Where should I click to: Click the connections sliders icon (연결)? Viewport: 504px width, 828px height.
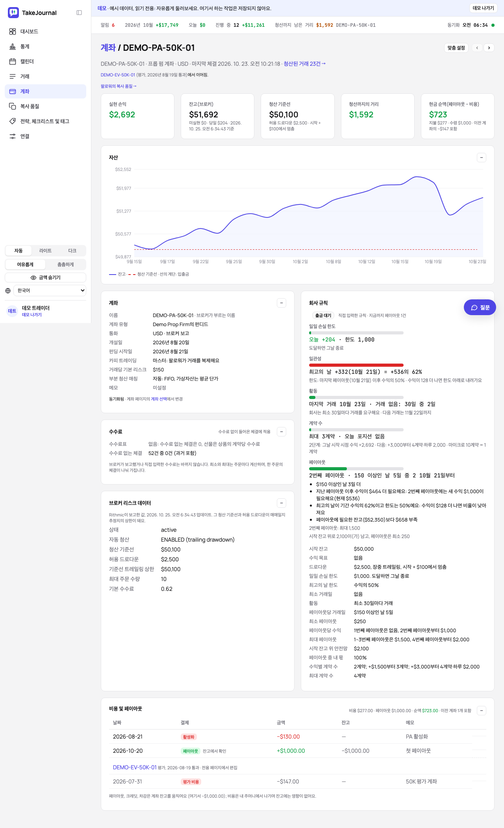tap(13, 136)
